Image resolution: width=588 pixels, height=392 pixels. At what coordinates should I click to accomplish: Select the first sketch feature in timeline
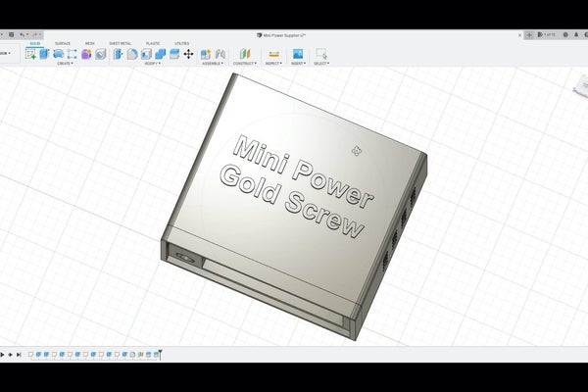30,355
